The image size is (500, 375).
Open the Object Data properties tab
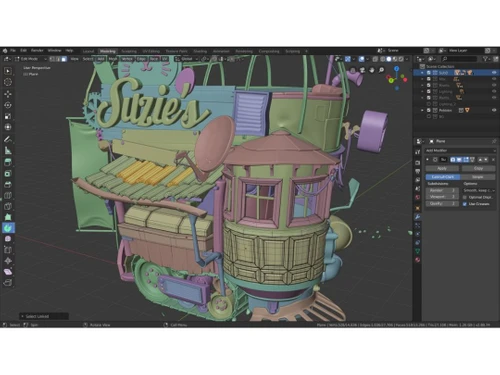tap(418, 251)
